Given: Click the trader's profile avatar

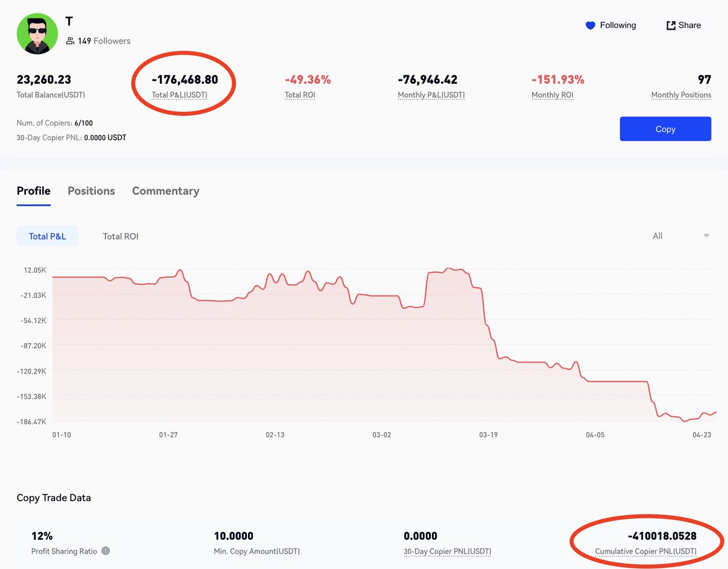Looking at the screenshot, I should pos(36,33).
